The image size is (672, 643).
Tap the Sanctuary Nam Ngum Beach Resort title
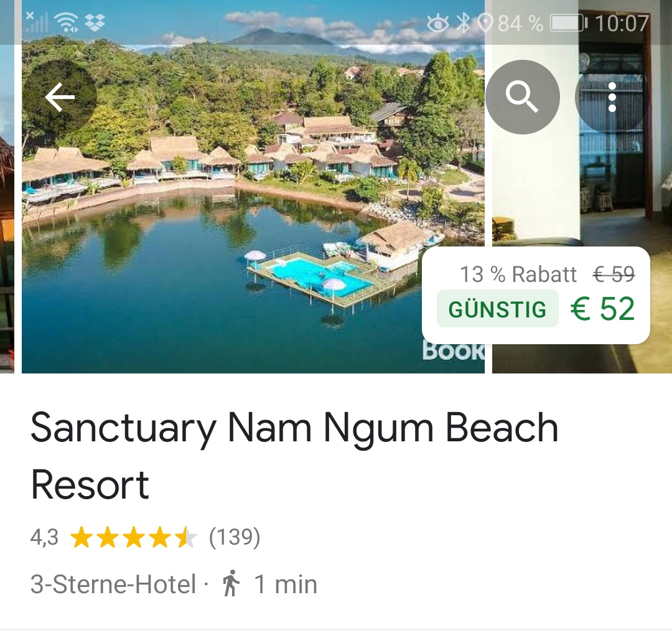click(x=294, y=456)
